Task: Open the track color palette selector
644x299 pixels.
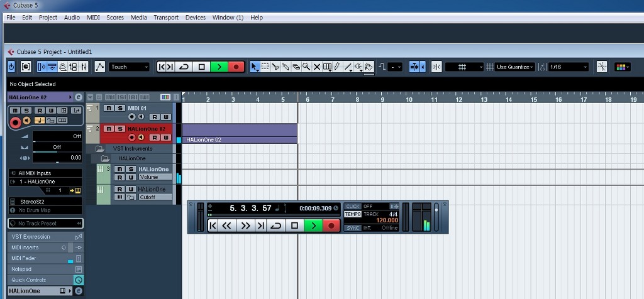Action: tap(623, 67)
